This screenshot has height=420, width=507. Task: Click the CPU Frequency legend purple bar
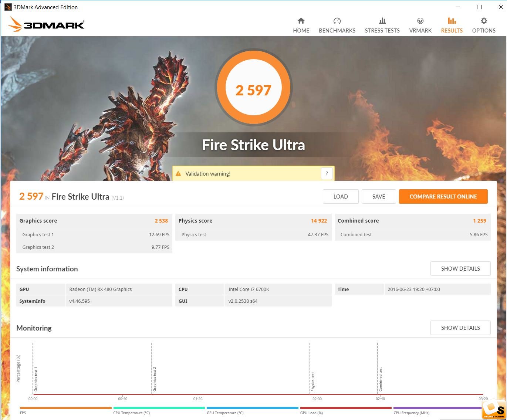click(438, 408)
